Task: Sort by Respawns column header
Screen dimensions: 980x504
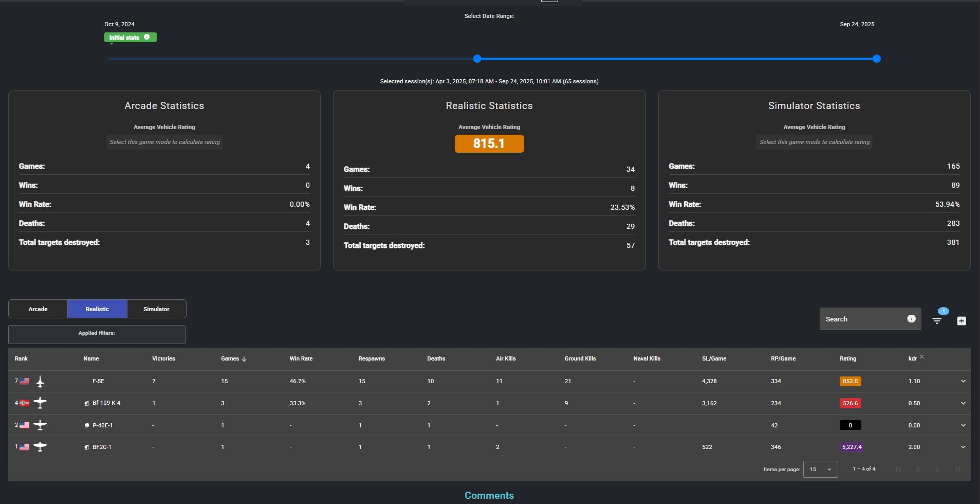Action: [x=372, y=358]
